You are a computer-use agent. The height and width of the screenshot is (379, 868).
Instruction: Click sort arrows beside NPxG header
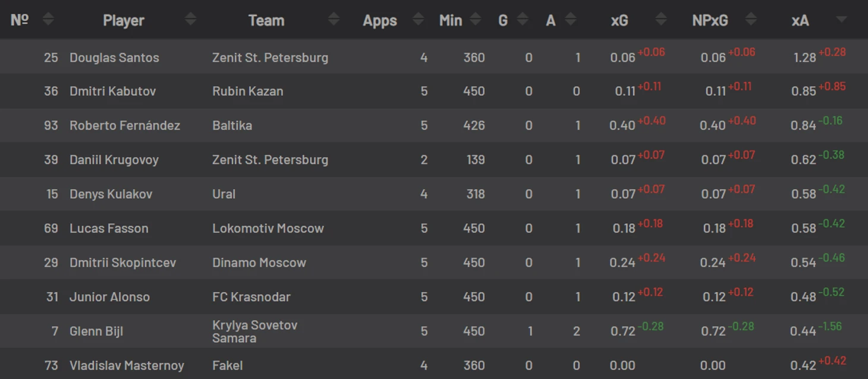point(751,20)
